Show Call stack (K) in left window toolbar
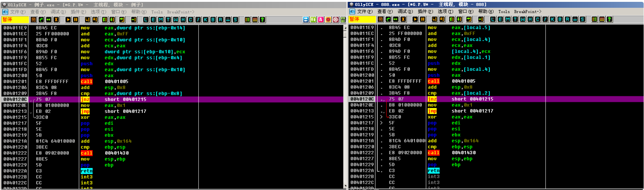The width and height of the screenshot is (644, 190). (205, 20)
